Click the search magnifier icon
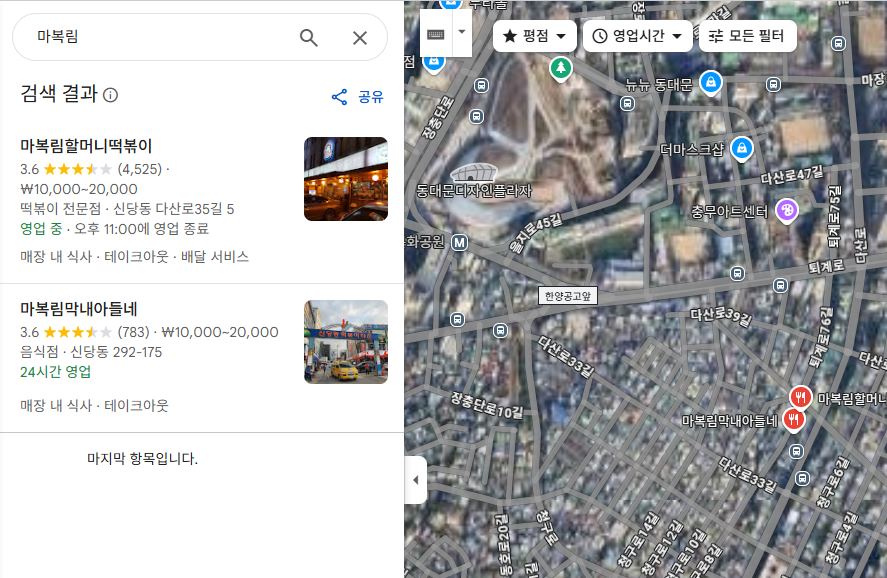The height and width of the screenshot is (578, 887). [x=308, y=38]
